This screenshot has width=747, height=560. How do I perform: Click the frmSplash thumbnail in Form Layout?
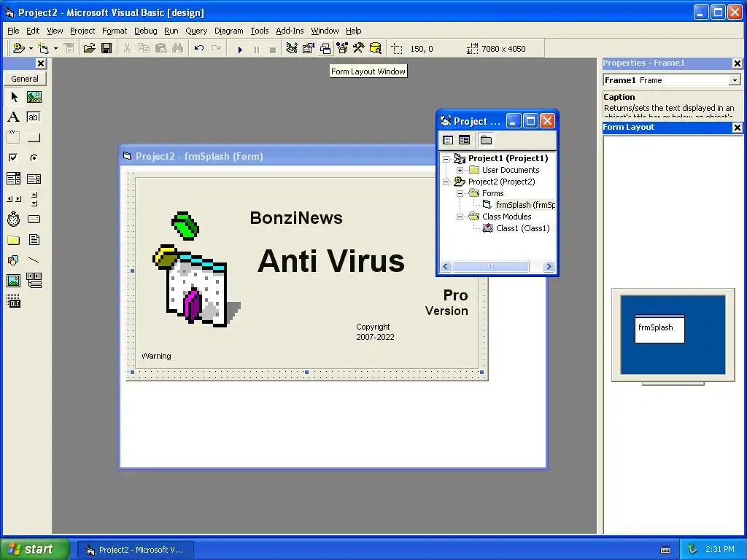point(659,329)
